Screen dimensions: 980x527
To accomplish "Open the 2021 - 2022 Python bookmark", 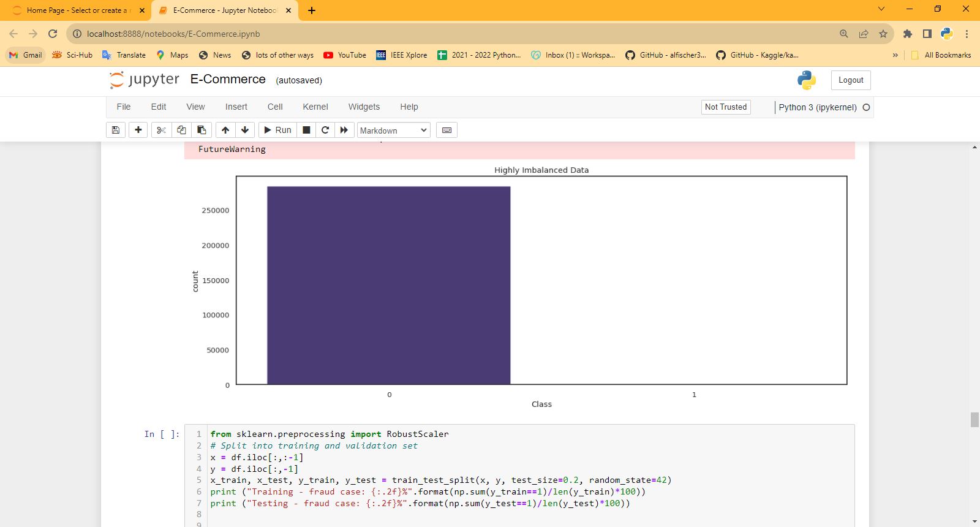I will click(479, 55).
